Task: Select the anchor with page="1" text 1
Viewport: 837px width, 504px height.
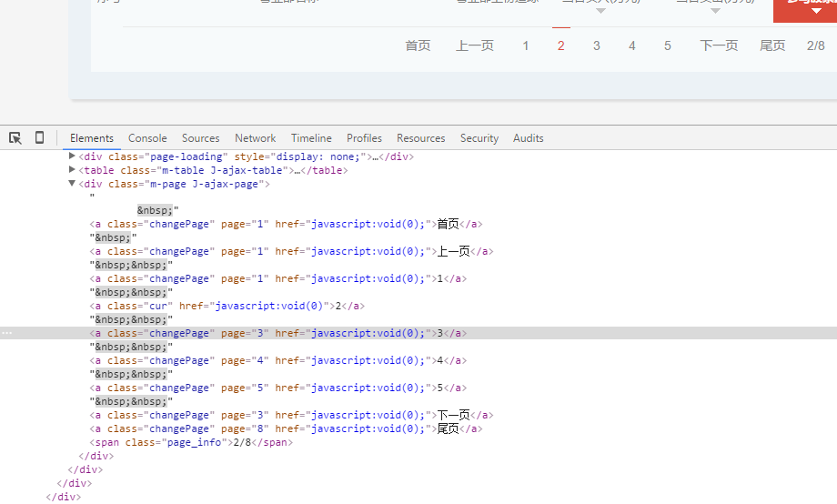Action: pos(278,278)
